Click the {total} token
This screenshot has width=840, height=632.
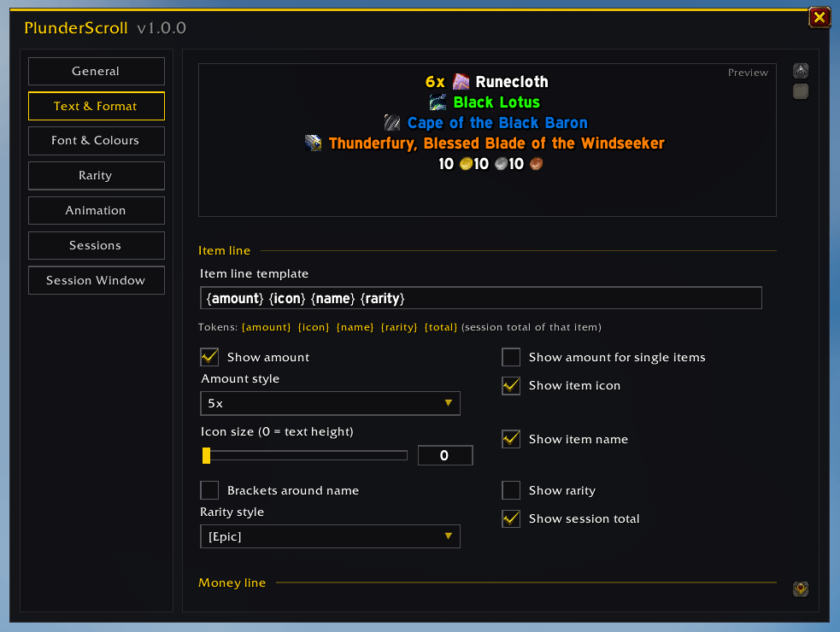(x=441, y=327)
